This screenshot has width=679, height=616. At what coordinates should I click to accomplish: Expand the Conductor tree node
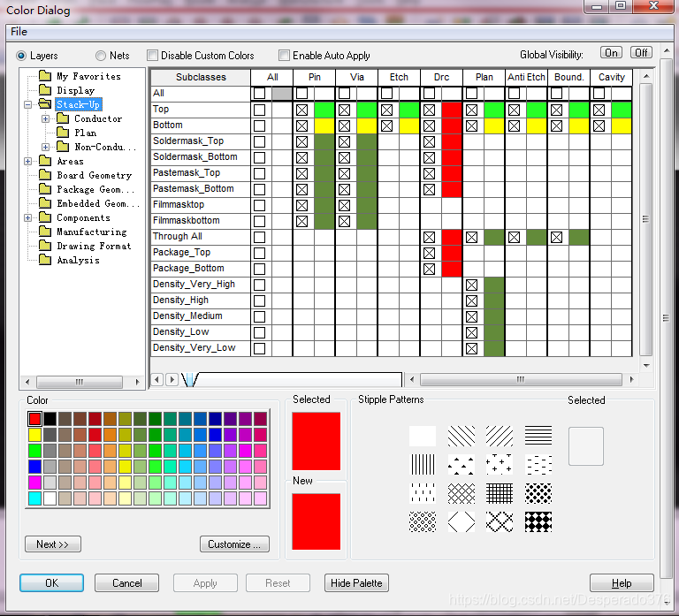45,118
